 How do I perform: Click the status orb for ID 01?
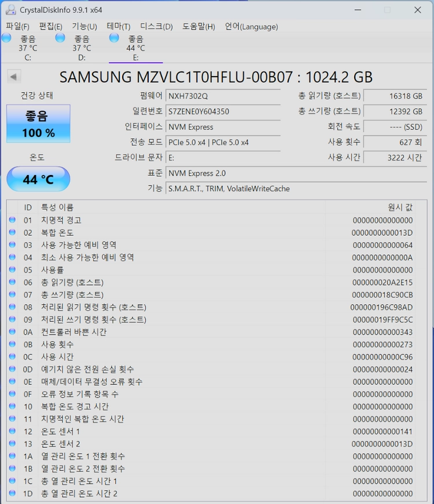pyautogui.click(x=12, y=220)
